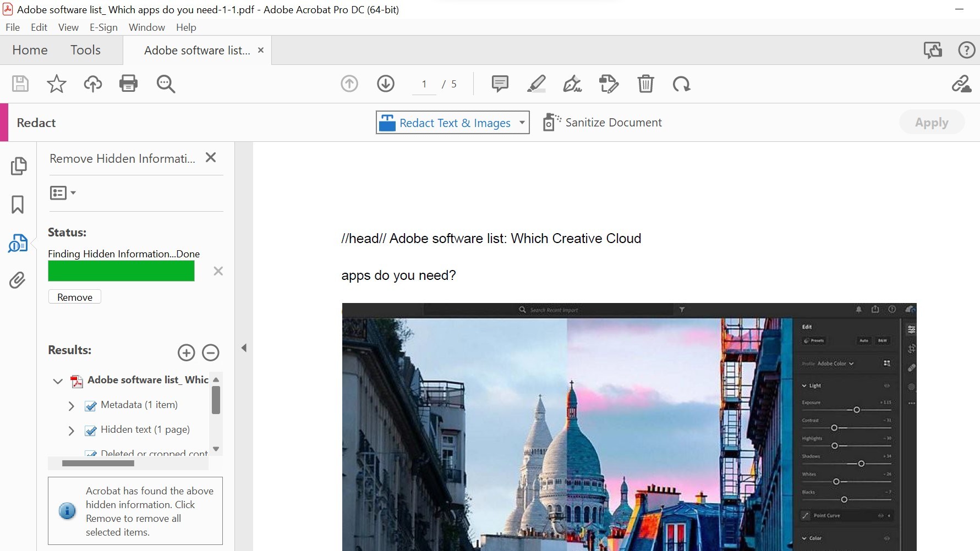Click the Remove button
Screen dimensions: 980x551
point(75,297)
